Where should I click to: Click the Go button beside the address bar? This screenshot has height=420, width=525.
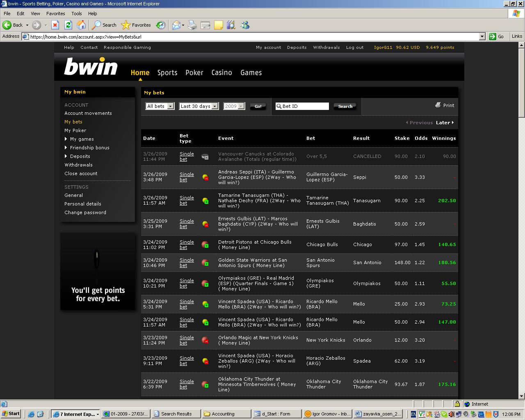click(496, 37)
